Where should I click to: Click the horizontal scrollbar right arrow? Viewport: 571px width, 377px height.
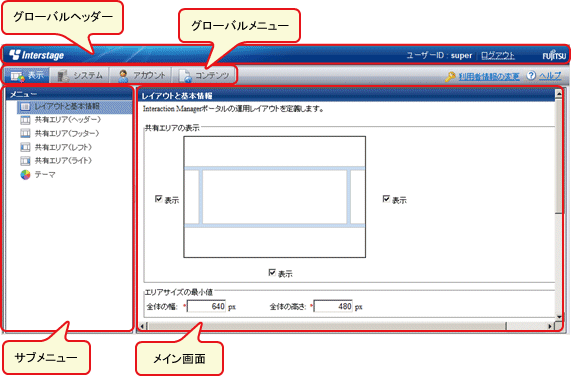click(550, 326)
